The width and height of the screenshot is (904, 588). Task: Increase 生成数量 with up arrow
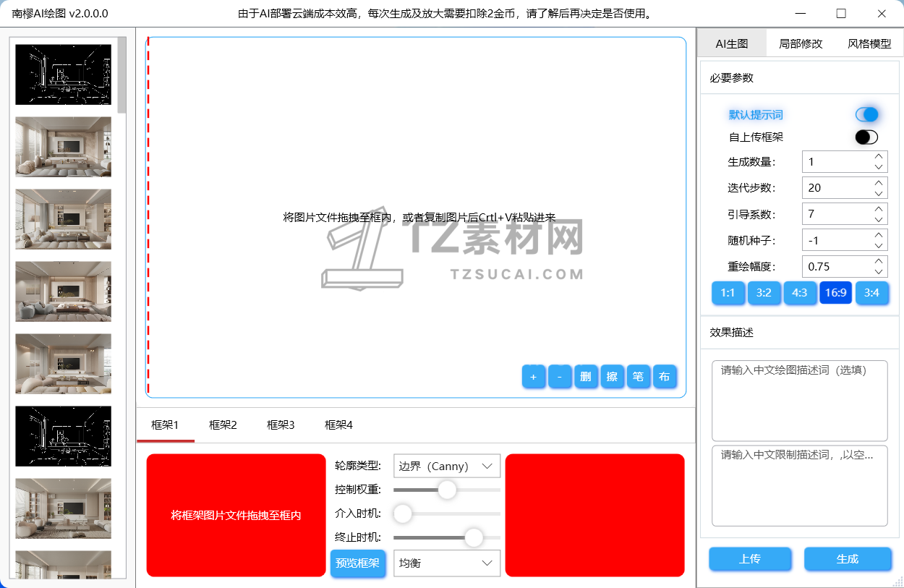pyautogui.click(x=879, y=156)
